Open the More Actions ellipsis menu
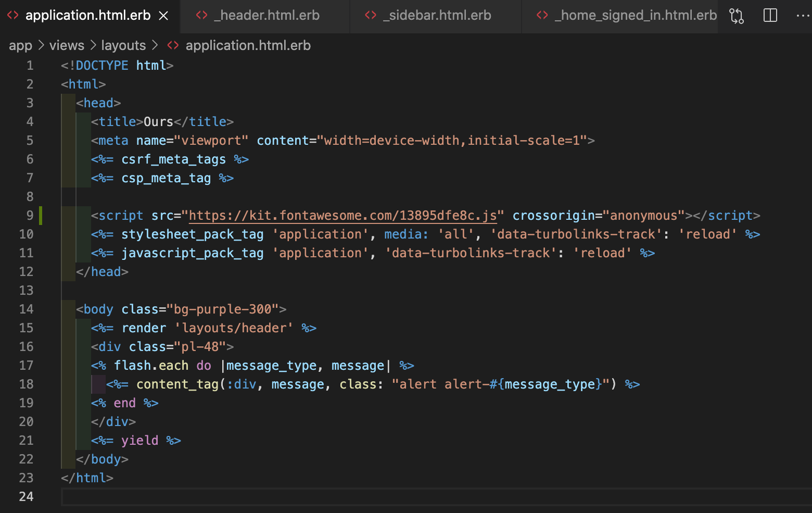This screenshot has width=812, height=513. pyautogui.click(x=803, y=16)
